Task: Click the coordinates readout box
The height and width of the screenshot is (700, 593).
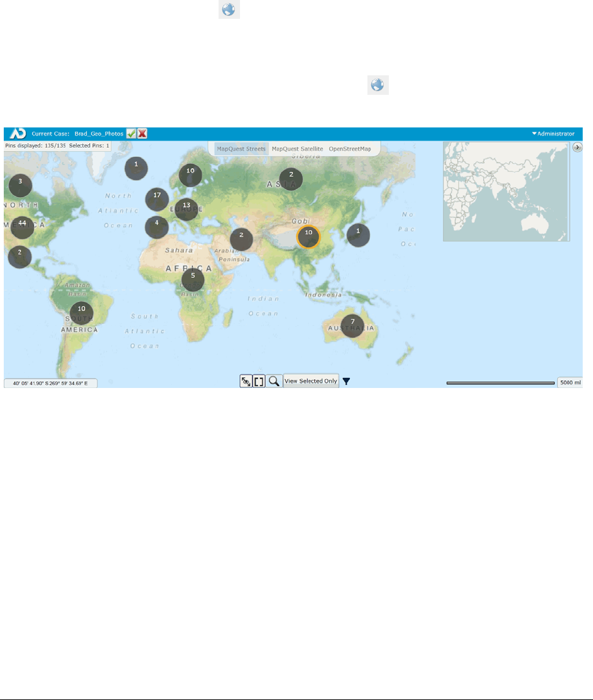Action: pyautogui.click(x=50, y=383)
